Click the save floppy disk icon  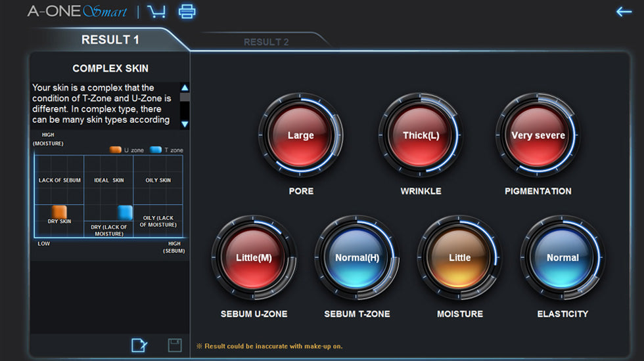pos(175,345)
